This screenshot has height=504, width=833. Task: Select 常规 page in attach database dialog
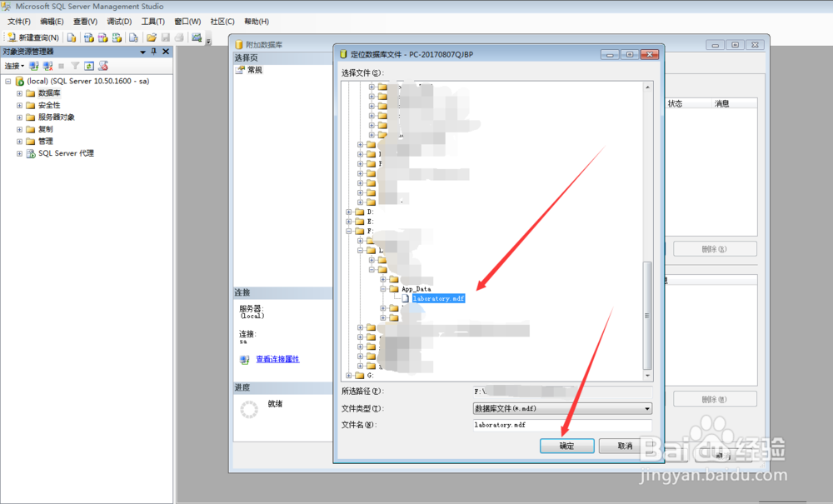(x=254, y=70)
